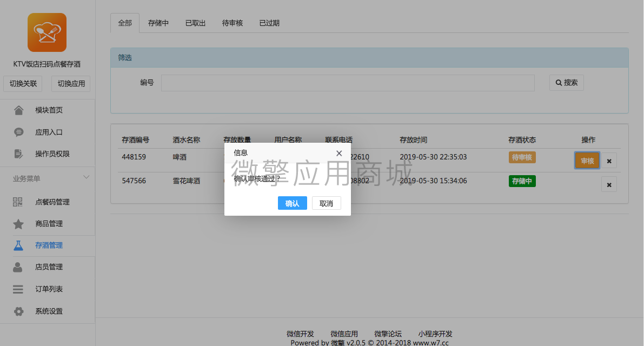Open 店员管理 menu item
644x346 pixels.
coord(48,267)
